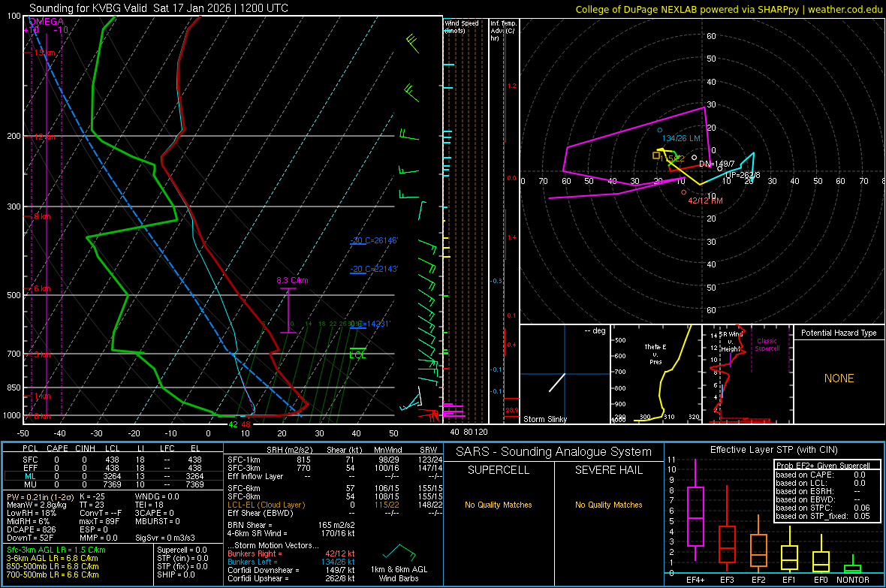
Task: Click the "DownT = 52F" value
Action: pos(30,538)
